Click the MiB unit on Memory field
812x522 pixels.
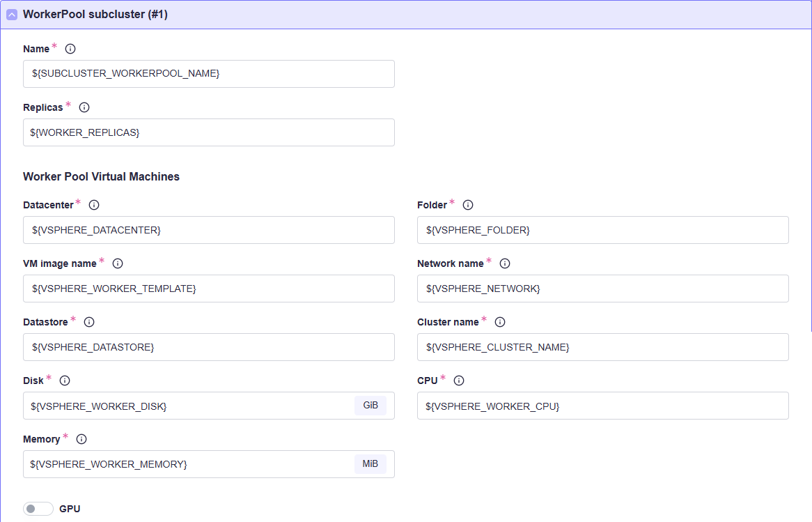coord(370,464)
